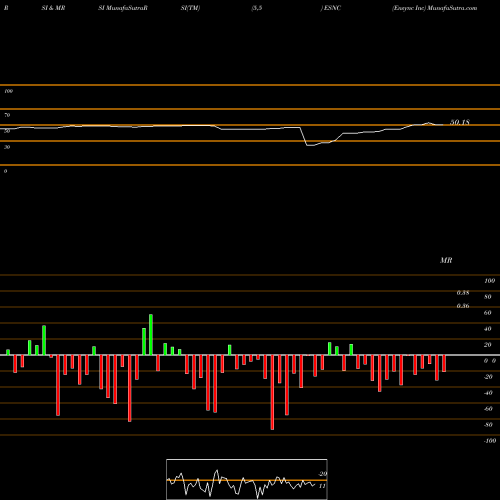Viewport: 500px width, 500px height.
Task: Click the RSI line's sharp dip below 30
Action: point(310,145)
